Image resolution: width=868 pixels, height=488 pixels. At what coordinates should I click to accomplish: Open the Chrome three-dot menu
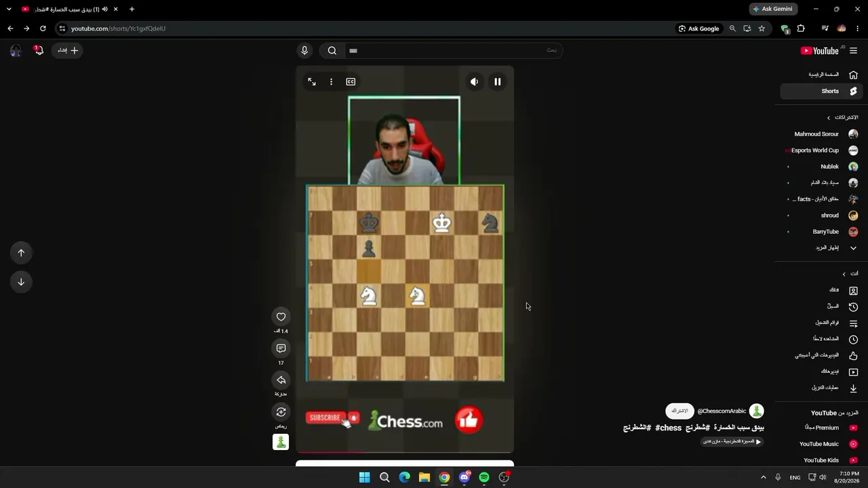coord(858,28)
